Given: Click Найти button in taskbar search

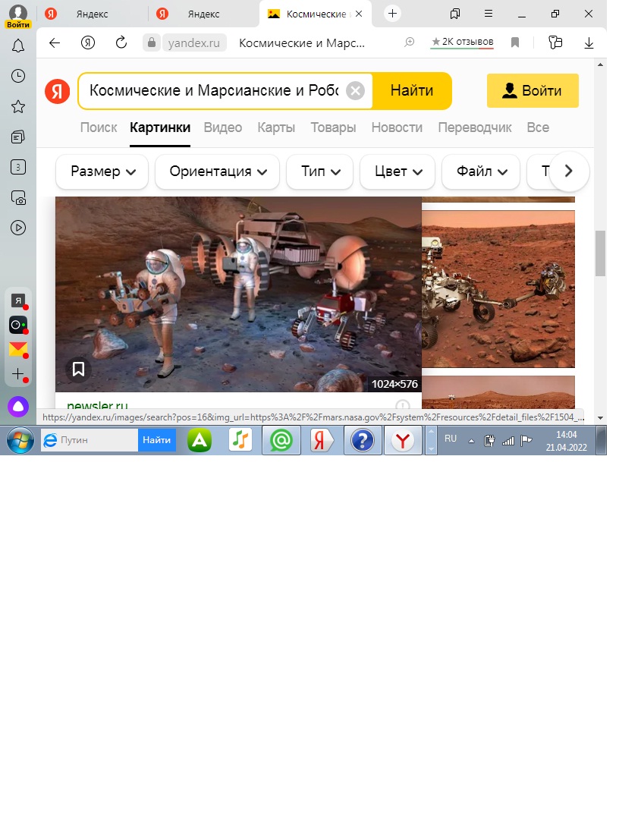Looking at the screenshot, I should point(156,440).
